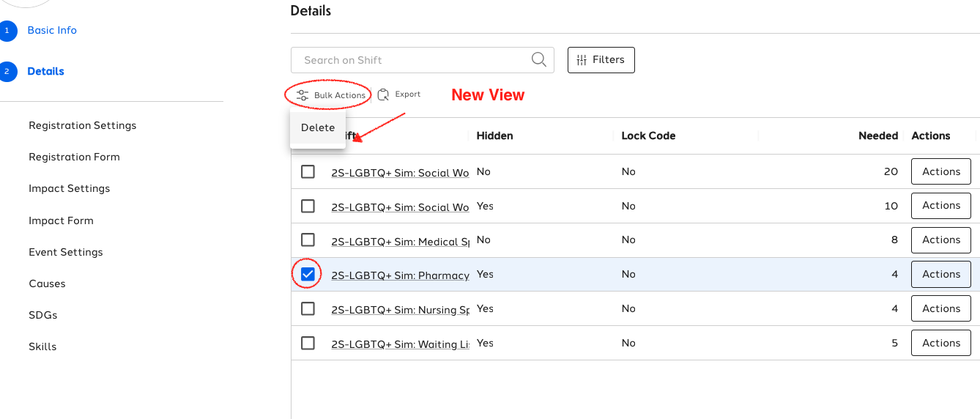The height and width of the screenshot is (419, 980).
Task: Open Registration Settings in sidebar
Action: tap(83, 125)
